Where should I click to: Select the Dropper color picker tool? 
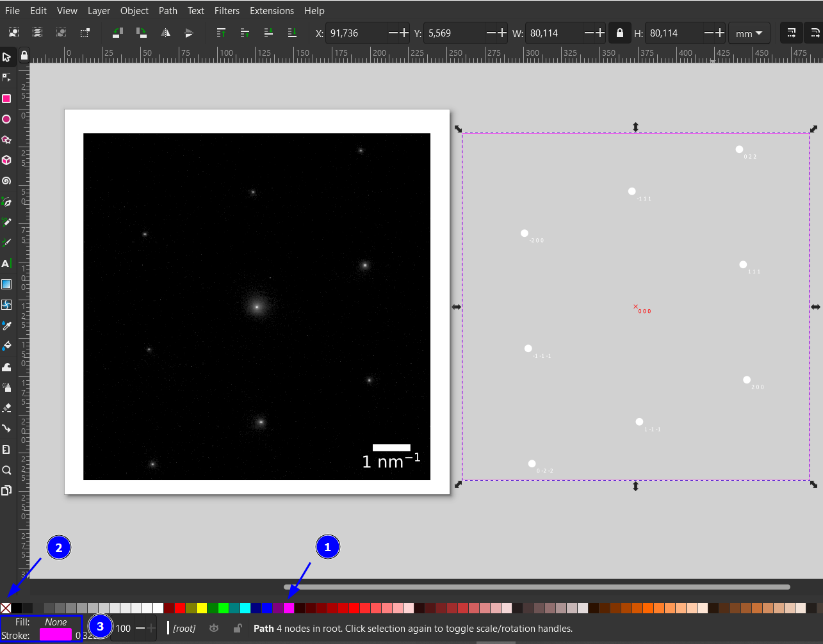coord(6,326)
